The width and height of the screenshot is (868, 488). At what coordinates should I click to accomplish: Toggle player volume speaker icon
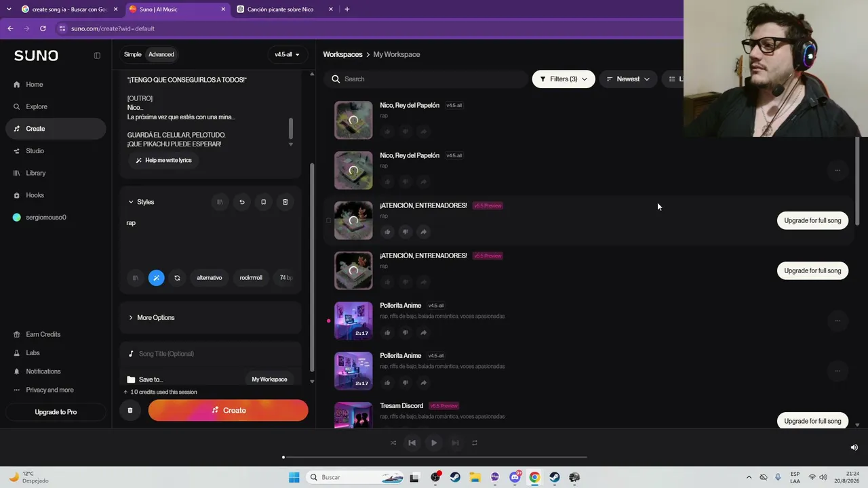(x=854, y=447)
